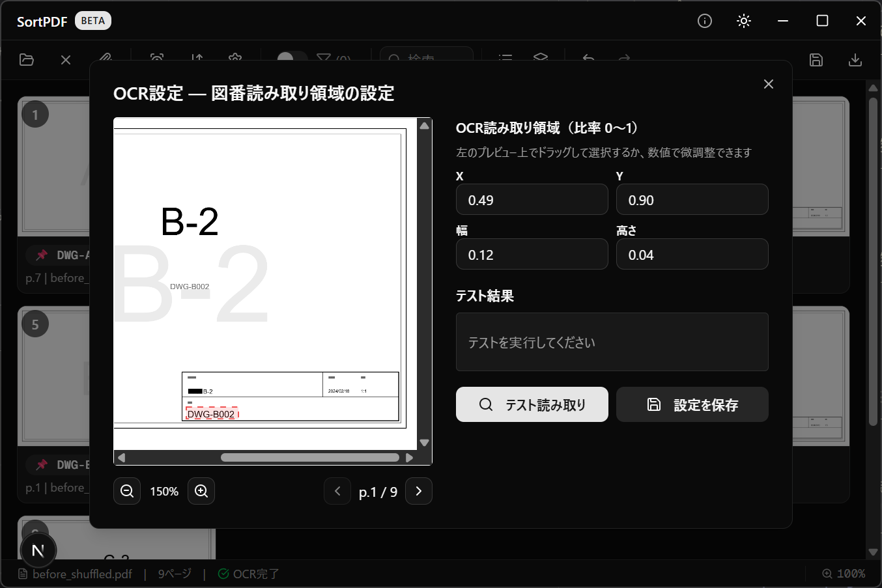The height and width of the screenshot is (588, 882).
Task: Click the red dashed OCR region DWG-B002
Action: [x=212, y=413]
